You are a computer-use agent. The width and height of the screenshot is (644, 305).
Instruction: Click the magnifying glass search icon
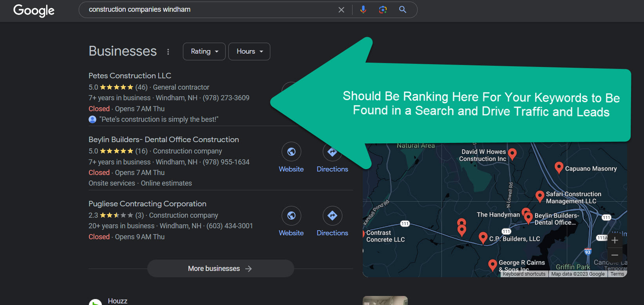click(x=402, y=10)
